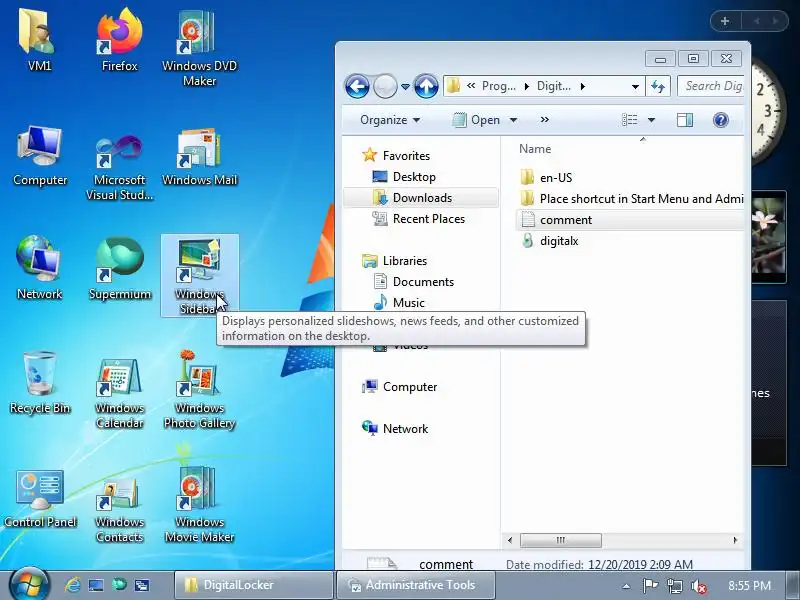The width and height of the screenshot is (800, 600).
Task: Select the Windows Movie Maker shortcut
Action: pos(199,505)
